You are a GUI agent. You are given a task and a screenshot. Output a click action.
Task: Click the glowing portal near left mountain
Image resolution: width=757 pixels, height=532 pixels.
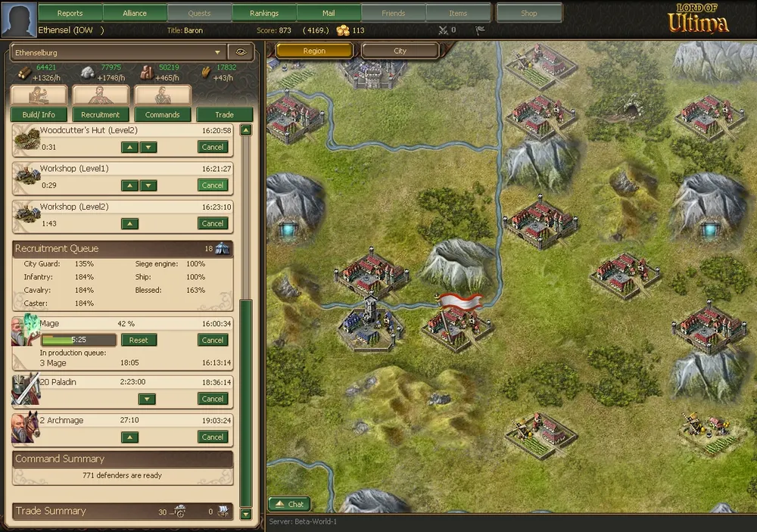[x=288, y=230]
